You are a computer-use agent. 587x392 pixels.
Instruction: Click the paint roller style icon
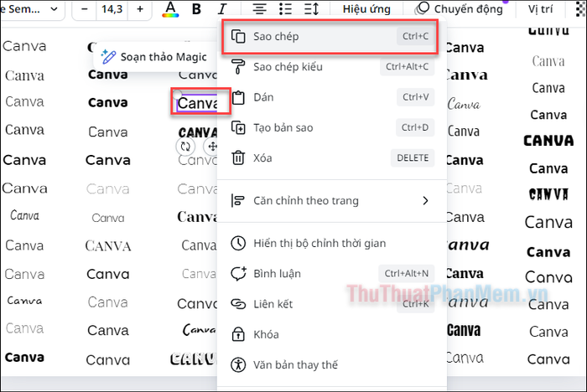pyautogui.click(x=238, y=66)
